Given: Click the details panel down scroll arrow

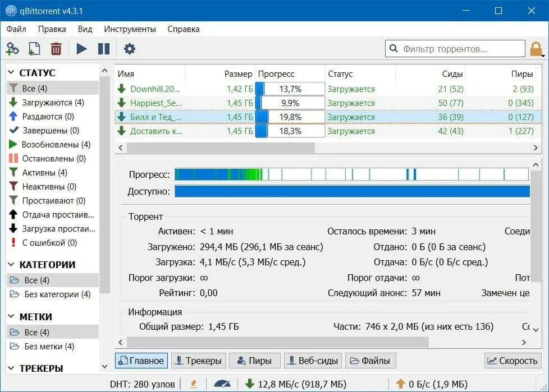Looking at the screenshot, I should tap(536, 329).
